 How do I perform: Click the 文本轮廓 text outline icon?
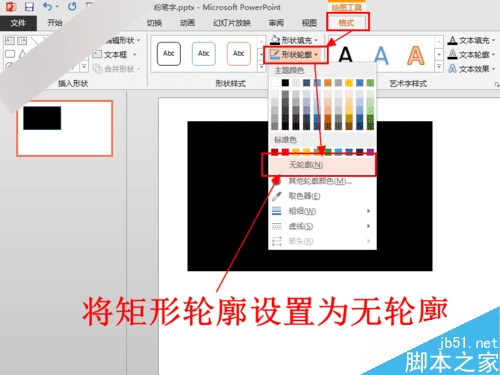(452, 54)
